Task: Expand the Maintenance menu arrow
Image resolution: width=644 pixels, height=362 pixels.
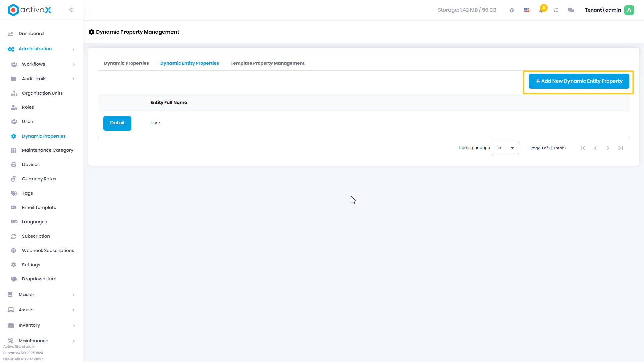Action: coord(73,341)
